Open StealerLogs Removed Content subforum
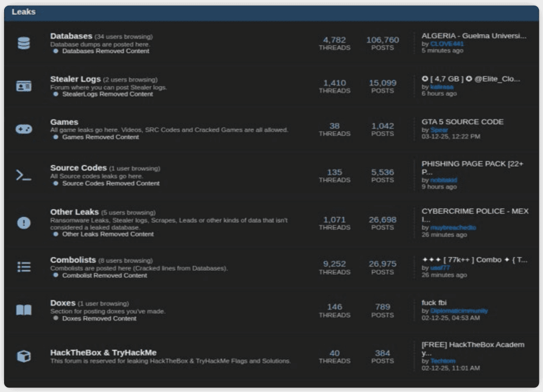The width and height of the screenshot is (543, 392). tap(108, 94)
